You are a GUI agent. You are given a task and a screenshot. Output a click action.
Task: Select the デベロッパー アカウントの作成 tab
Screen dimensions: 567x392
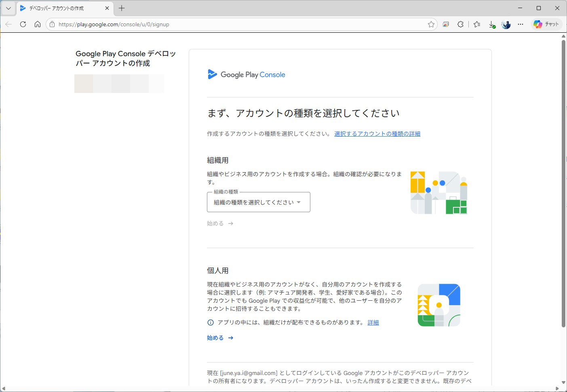[65, 8]
